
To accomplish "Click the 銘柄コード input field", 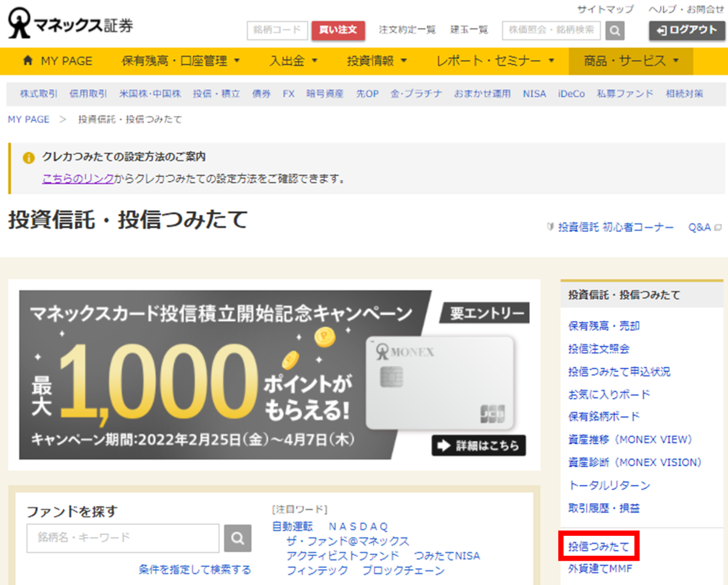I will point(278,30).
